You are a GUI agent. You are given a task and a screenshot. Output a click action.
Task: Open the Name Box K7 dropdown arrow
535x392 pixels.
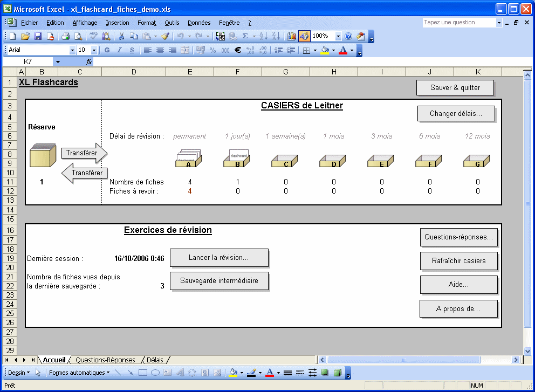click(58, 62)
